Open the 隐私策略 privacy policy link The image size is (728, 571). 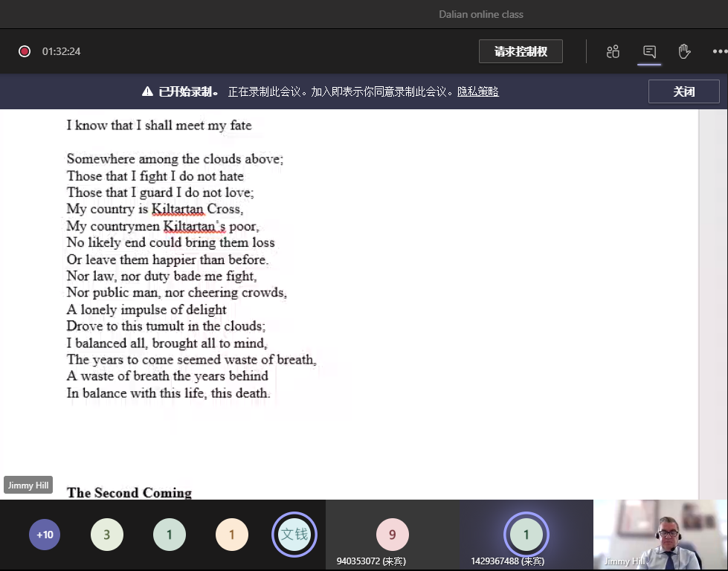(x=477, y=91)
